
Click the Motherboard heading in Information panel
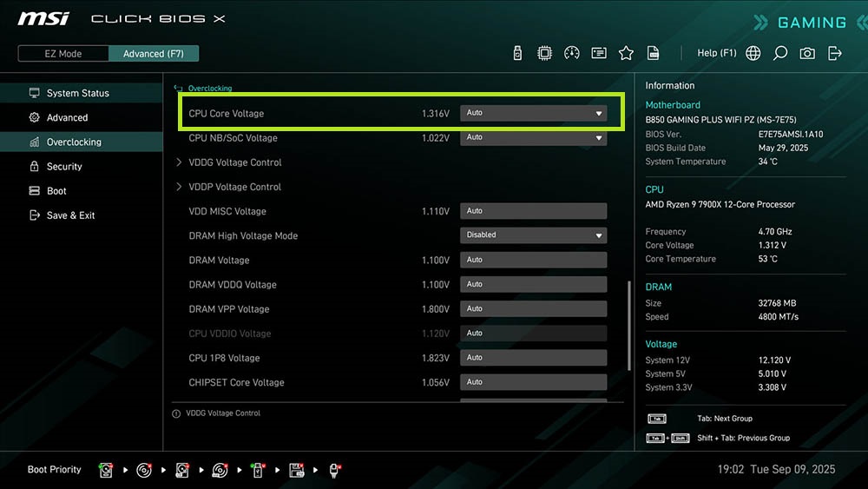pyautogui.click(x=673, y=105)
